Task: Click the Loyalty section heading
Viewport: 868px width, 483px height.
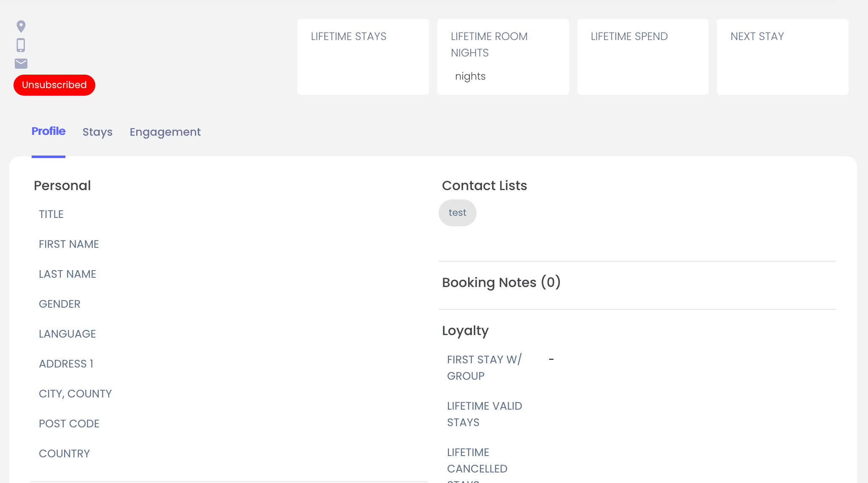Action: point(465,331)
